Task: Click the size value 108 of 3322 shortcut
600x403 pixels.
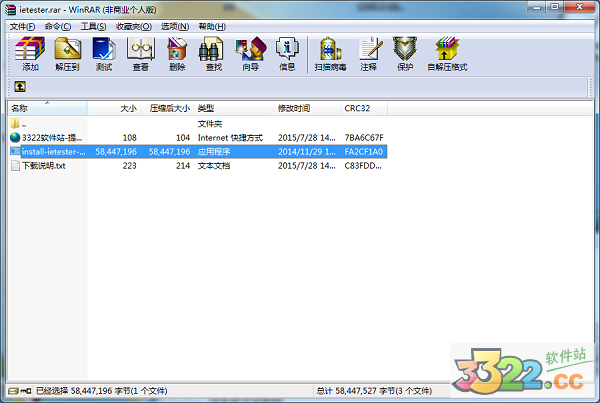Action: pos(129,138)
